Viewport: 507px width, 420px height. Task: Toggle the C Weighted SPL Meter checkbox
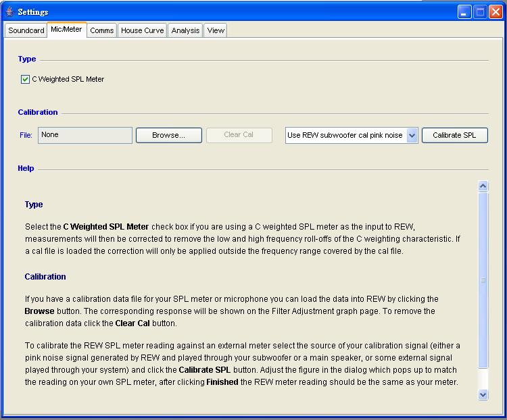click(26, 79)
